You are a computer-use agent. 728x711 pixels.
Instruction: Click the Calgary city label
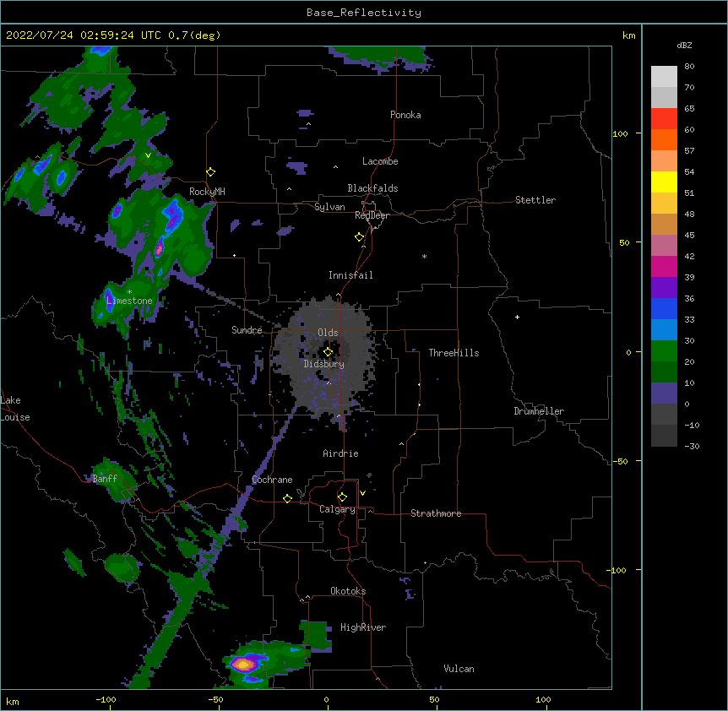point(337,509)
